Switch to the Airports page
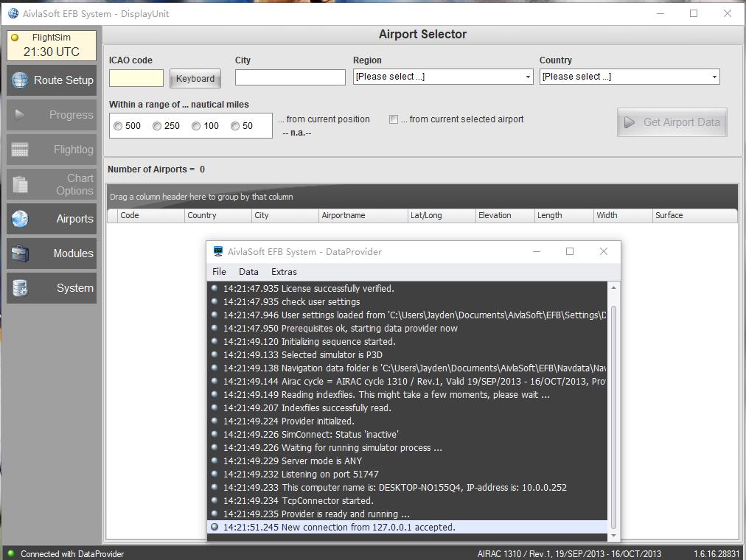The image size is (746, 560). tap(52, 219)
